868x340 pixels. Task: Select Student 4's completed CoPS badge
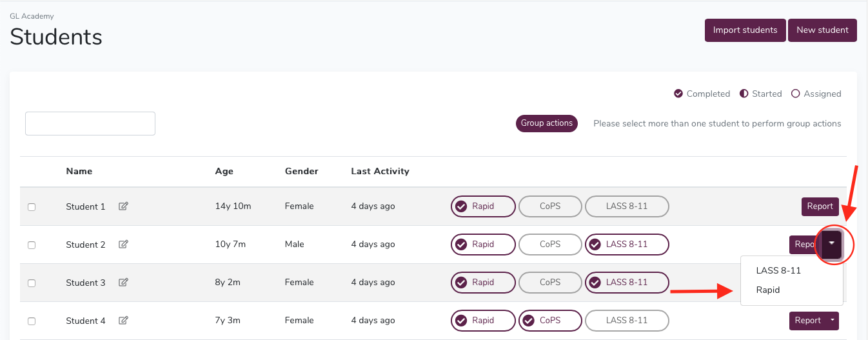point(550,321)
